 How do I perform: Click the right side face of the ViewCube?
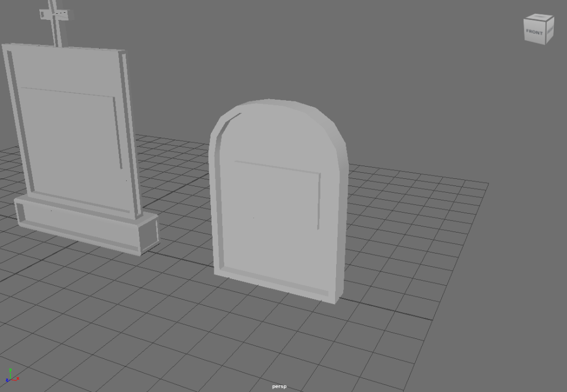point(550,32)
